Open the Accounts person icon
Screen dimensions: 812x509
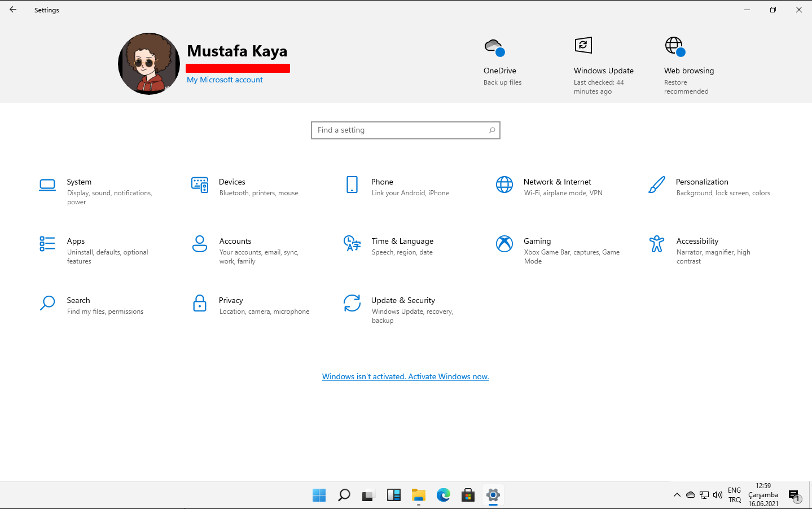200,244
